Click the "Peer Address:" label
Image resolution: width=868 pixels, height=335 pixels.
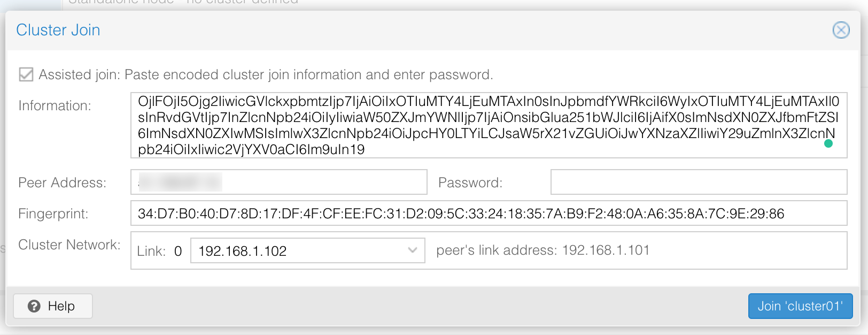tap(62, 182)
